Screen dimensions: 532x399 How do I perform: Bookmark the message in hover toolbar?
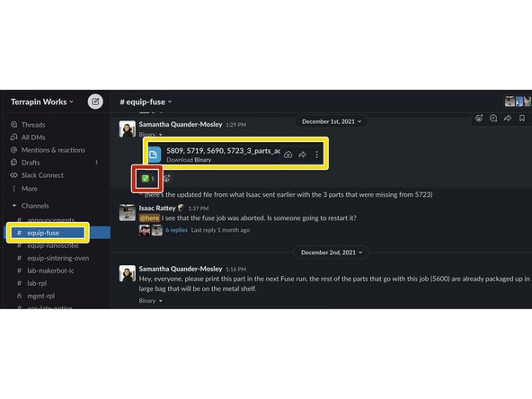coord(522,118)
